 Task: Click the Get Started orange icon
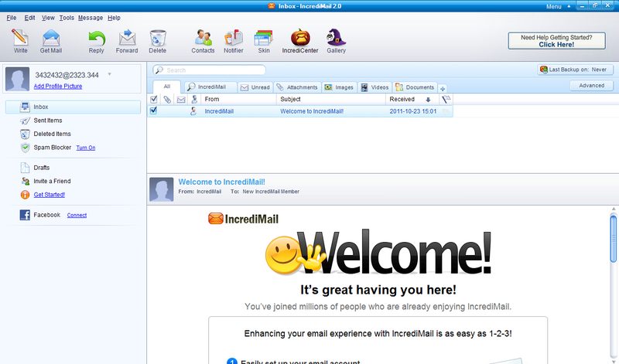(26, 195)
